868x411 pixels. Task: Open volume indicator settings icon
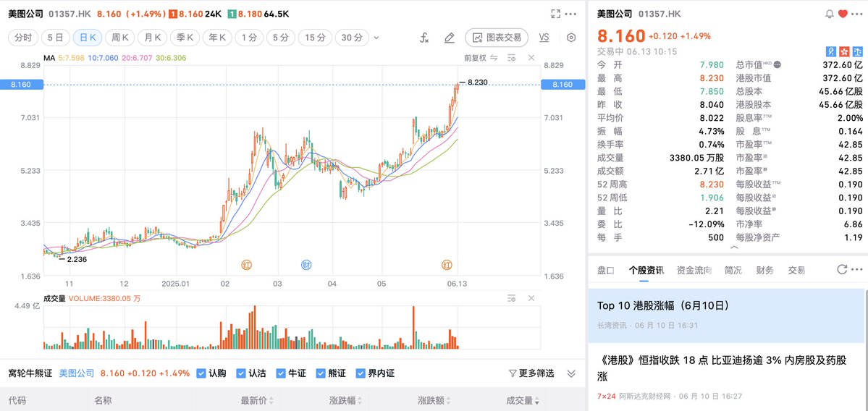point(512,298)
